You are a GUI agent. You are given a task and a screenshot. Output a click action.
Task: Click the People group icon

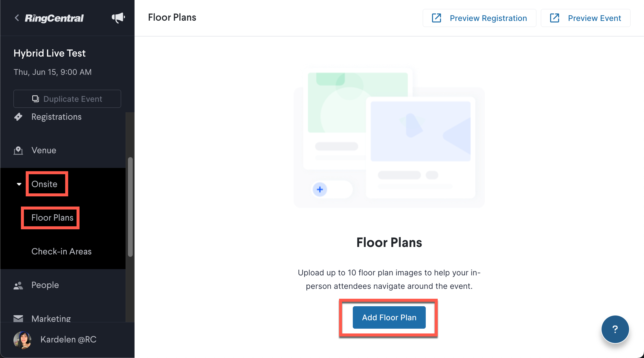tap(18, 286)
